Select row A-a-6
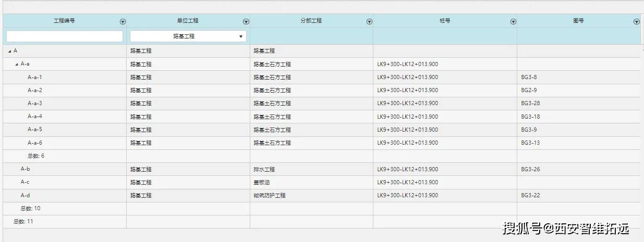This screenshot has height=242, width=644. pos(35,143)
